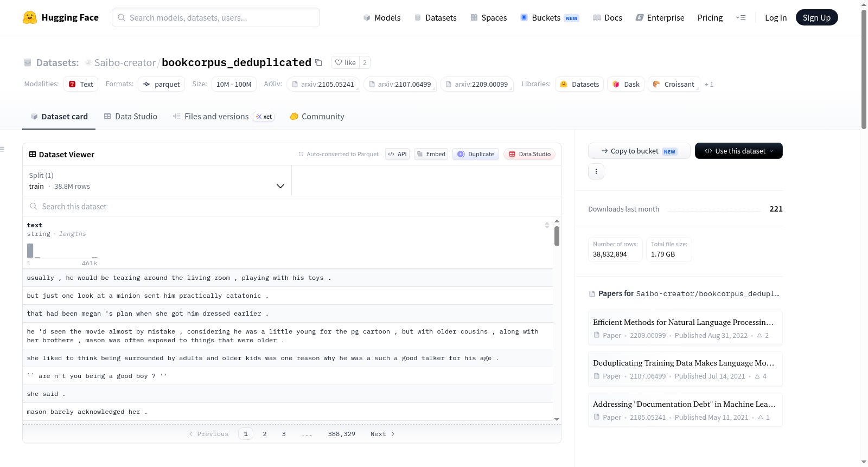Expand the Use this dataset dropdown
This screenshot has height=467, width=868.
[738, 151]
